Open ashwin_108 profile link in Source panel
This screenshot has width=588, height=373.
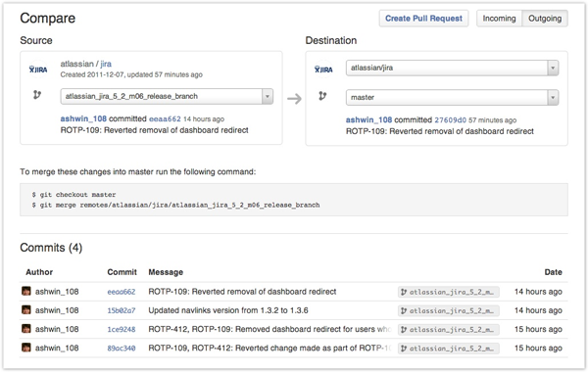[x=83, y=118]
